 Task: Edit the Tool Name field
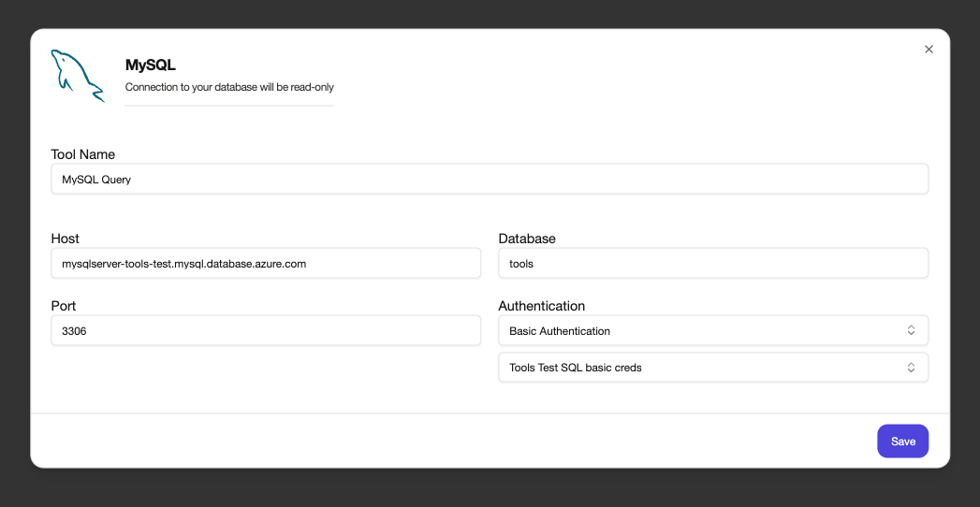[490, 180]
